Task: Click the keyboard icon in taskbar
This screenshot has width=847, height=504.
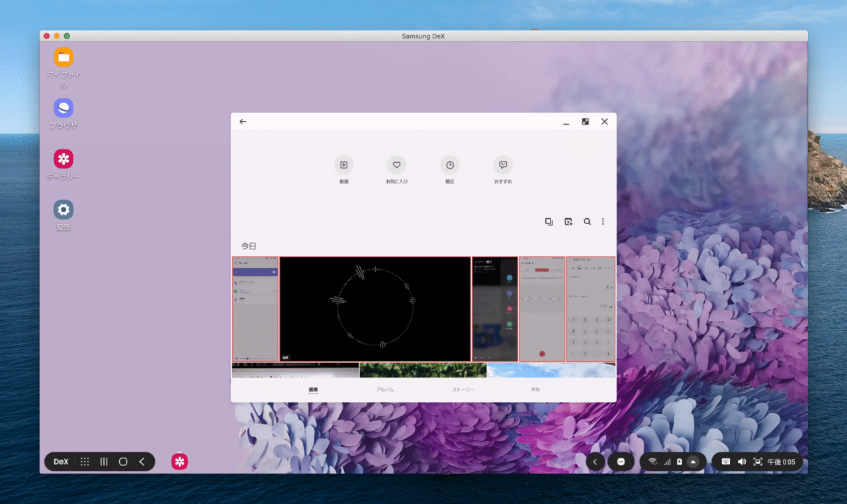Action: (x=726, y=462)
